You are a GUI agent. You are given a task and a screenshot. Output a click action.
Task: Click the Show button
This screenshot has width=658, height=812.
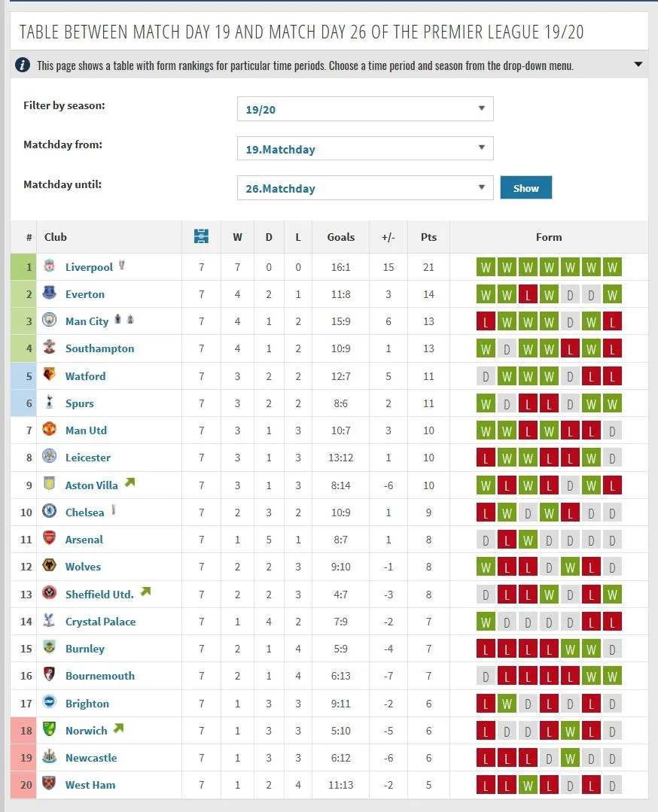pos(525,188)
